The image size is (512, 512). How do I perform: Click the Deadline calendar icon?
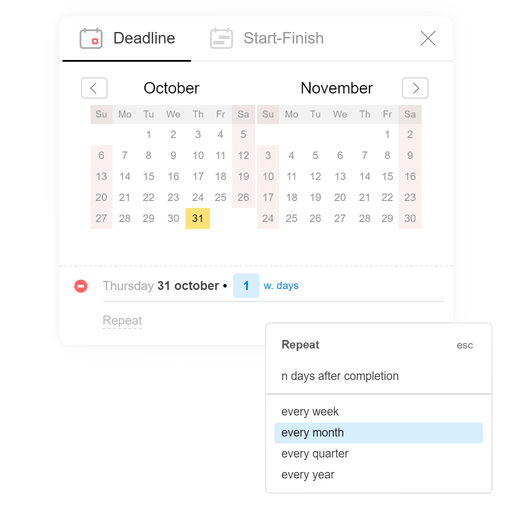tap(91, 38)
